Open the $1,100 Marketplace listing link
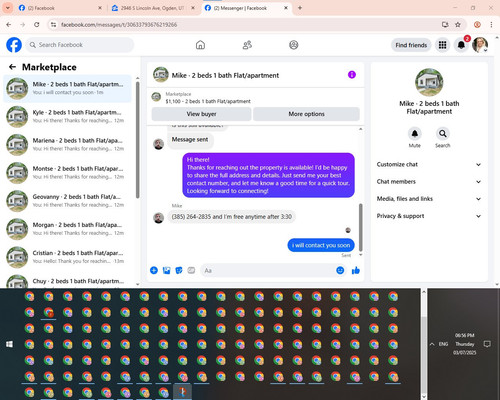The height and width of the screenshot is (400, 500). point(208,101)
